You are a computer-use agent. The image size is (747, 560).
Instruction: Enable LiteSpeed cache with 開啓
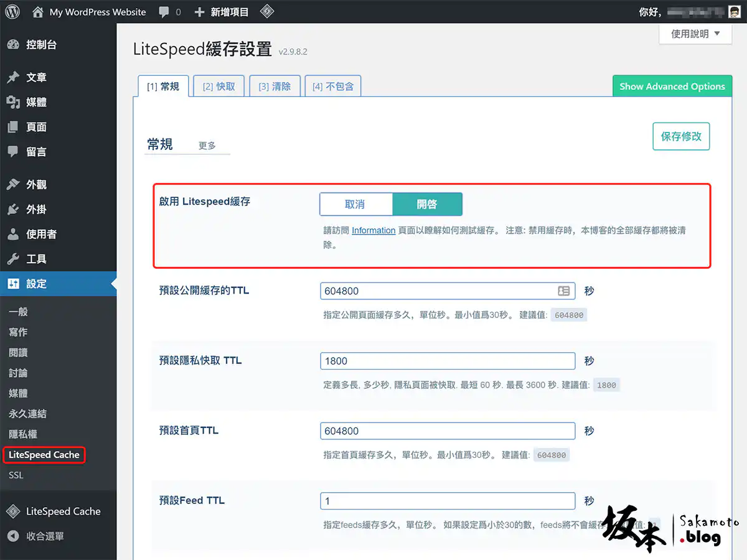[427, 204]
